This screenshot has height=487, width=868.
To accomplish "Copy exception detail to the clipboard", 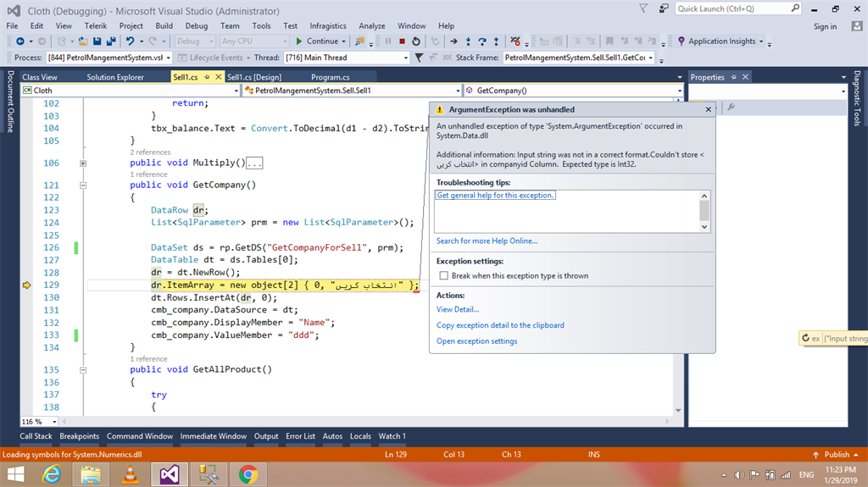I will pos(500,325).
